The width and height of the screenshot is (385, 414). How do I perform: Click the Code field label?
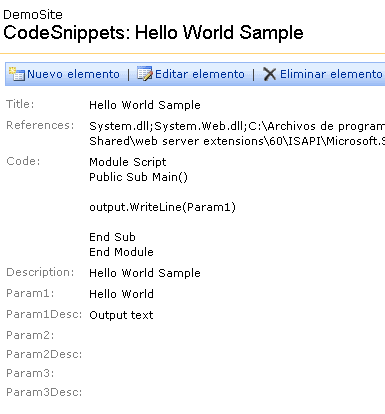23,161
